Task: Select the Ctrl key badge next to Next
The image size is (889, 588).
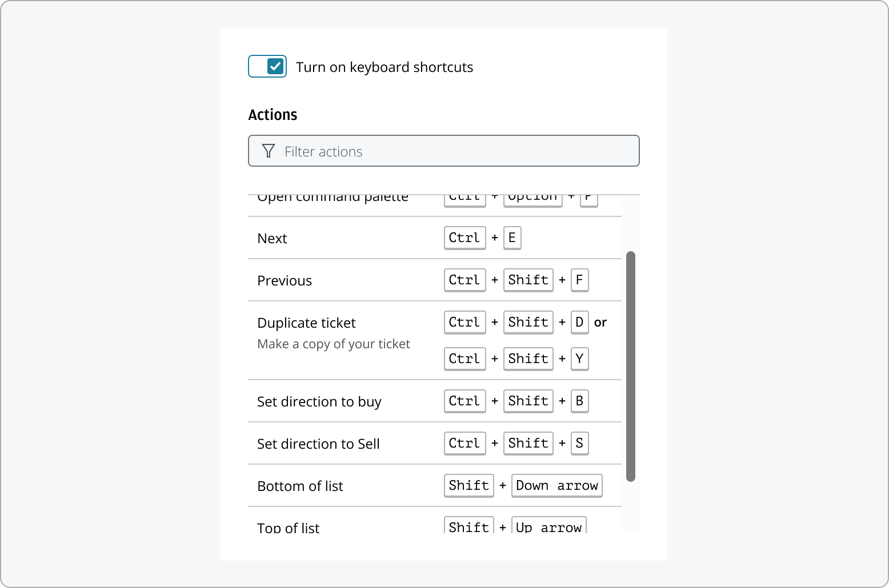Action: tap(464, 238)
